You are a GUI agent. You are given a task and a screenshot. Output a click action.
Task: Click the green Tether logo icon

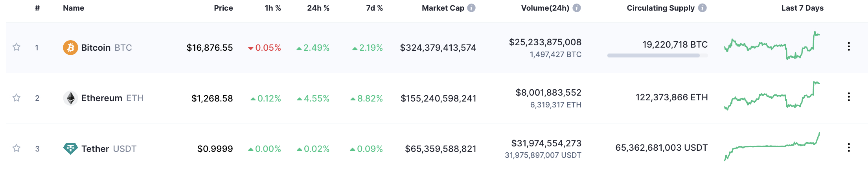(70, 148)
